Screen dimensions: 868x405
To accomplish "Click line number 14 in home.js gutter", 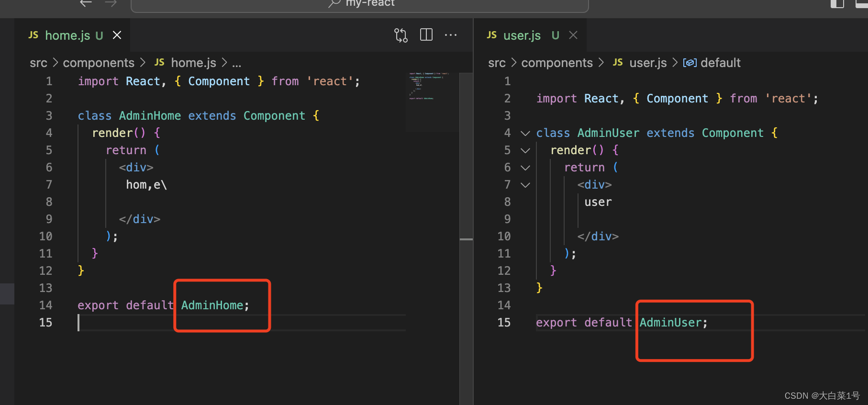I will (45, 305).
